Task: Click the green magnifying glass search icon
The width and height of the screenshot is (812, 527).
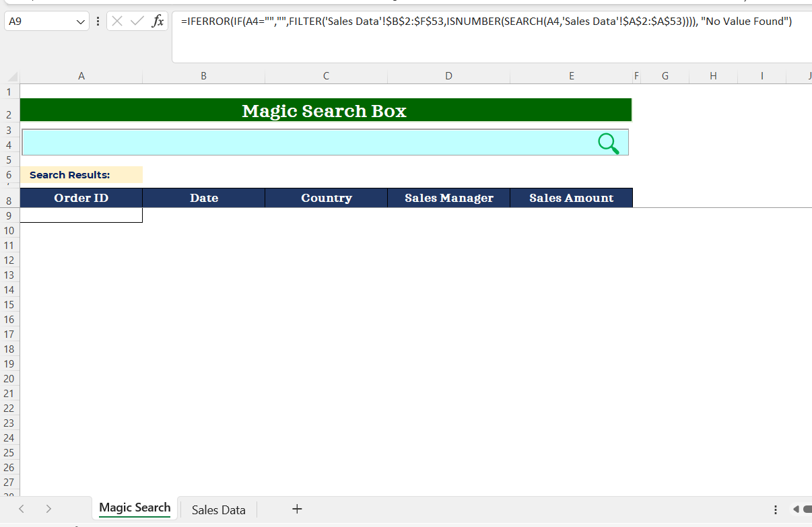Action: click(x=608, y=143)
